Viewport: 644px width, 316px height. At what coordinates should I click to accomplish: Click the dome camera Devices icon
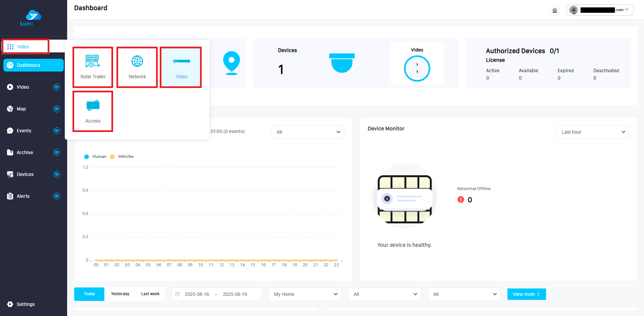pos(342,63)
